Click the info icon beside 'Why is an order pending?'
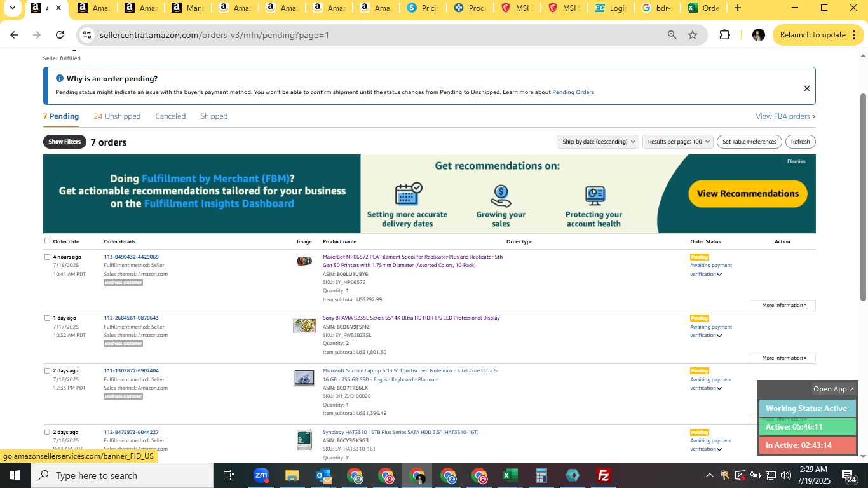868x488 pixels. pyautogui.click(x=60, y=79)
